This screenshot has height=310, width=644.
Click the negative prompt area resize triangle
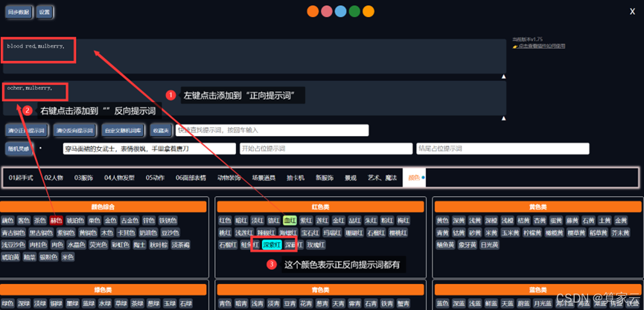[503, 118]
